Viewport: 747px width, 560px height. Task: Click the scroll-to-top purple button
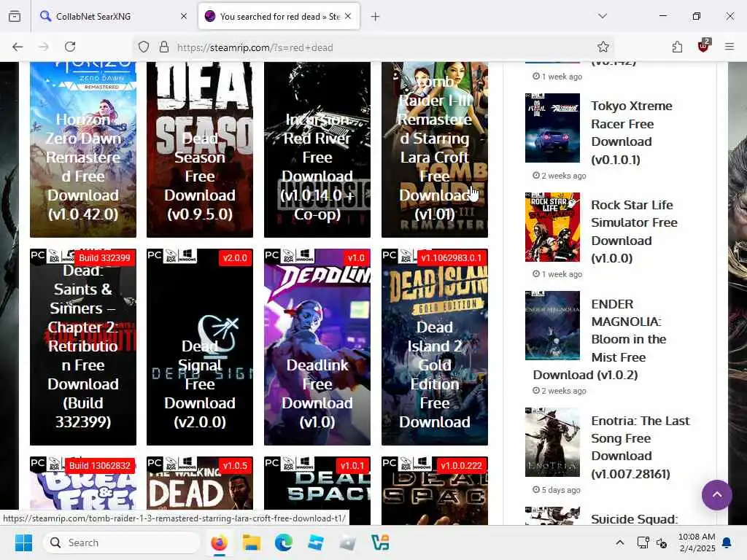(x=716, y=495)
